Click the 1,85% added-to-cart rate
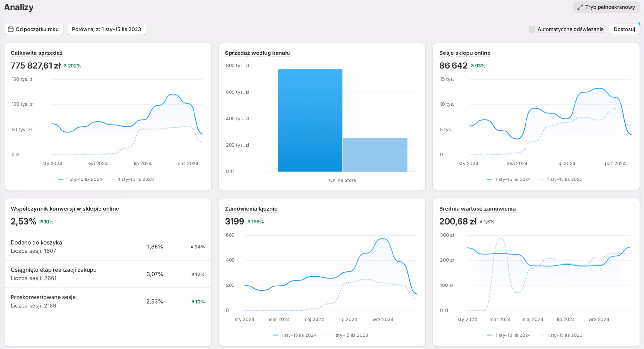644x349 pixels. (155, 247)
